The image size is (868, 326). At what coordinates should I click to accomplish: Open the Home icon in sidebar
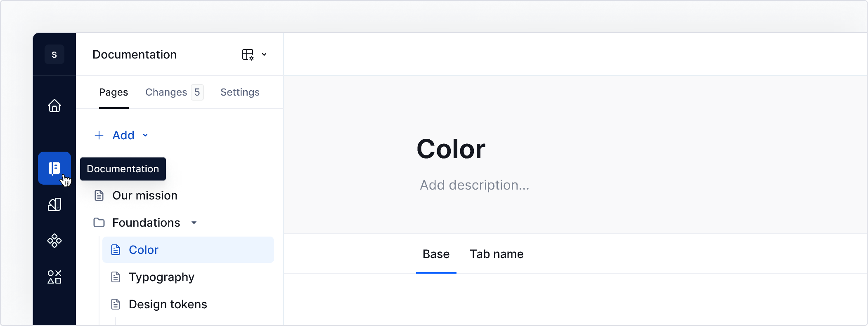(54, 106)
